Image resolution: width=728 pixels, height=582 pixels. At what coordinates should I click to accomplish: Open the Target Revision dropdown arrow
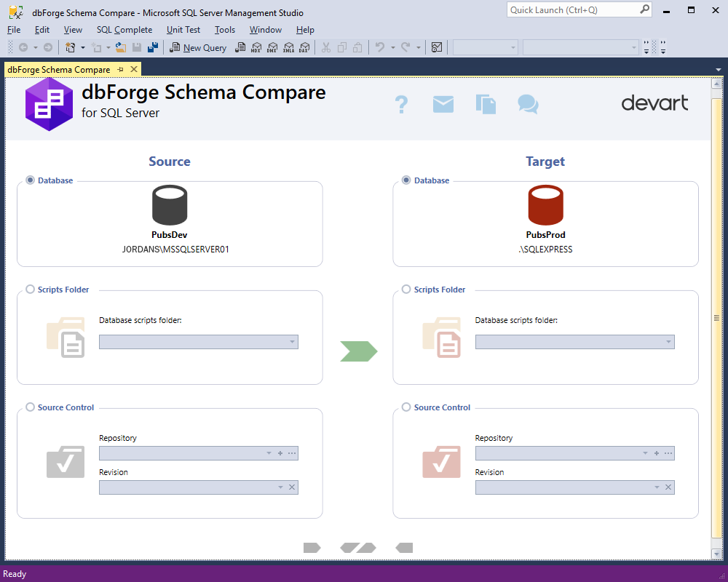[657, 487]
